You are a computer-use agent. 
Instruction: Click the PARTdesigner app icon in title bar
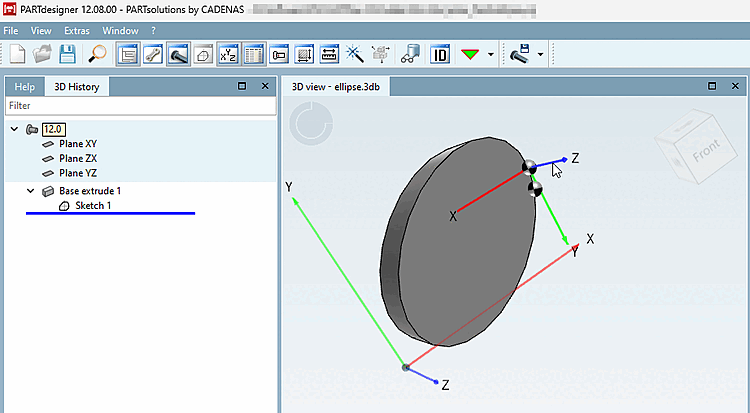[9, 9]
